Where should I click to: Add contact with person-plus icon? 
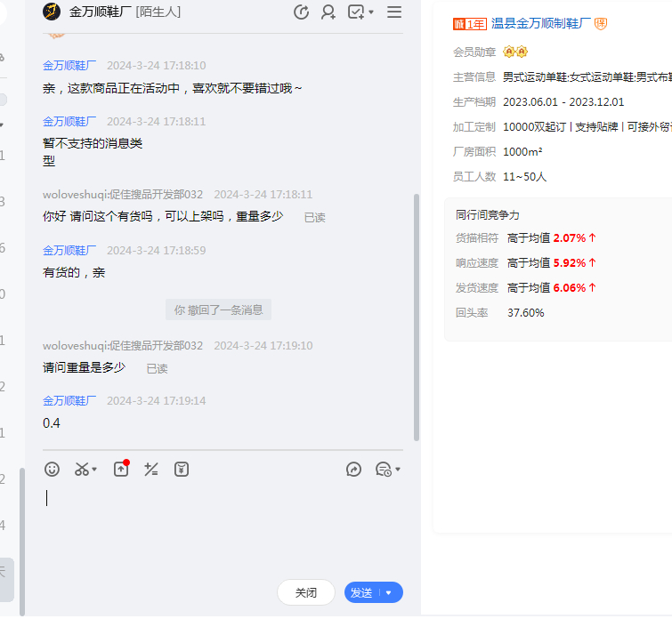[328, 12]
